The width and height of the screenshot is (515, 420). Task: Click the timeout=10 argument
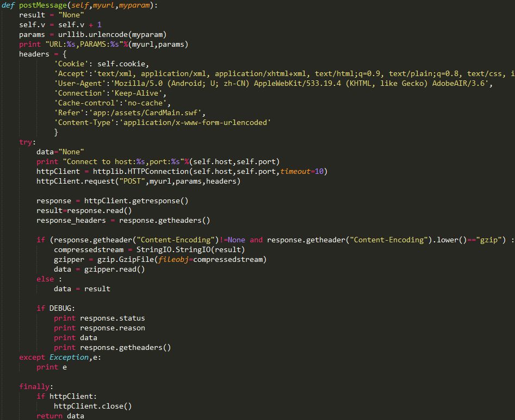point(302,172)
